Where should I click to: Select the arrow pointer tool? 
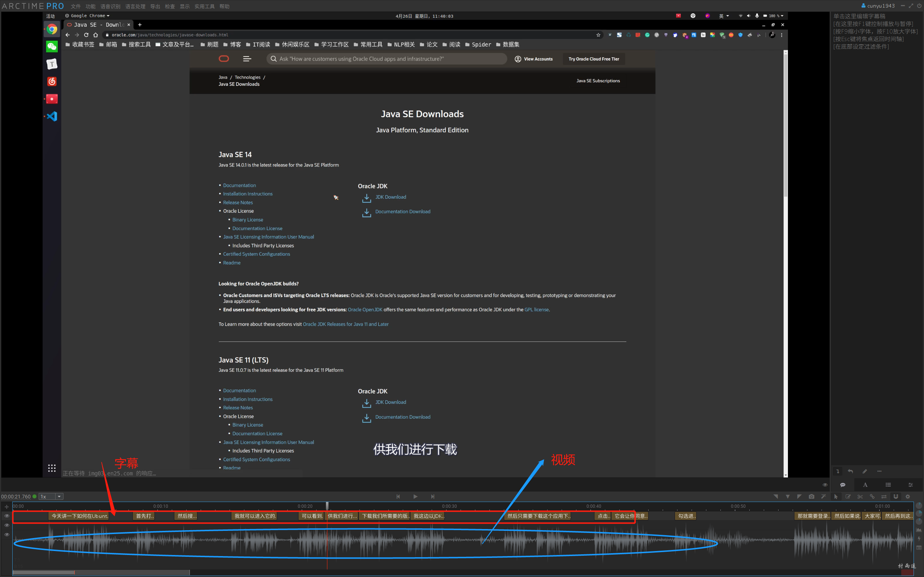(x=836, y=497)
